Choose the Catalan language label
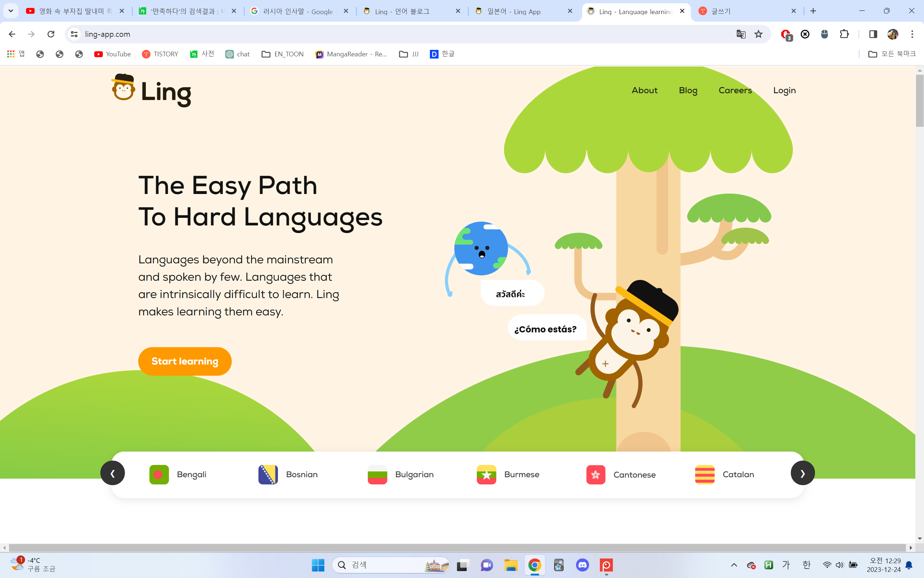Image resolution: width=924 pixels, height=578 pixels. (x=738, y=474)
